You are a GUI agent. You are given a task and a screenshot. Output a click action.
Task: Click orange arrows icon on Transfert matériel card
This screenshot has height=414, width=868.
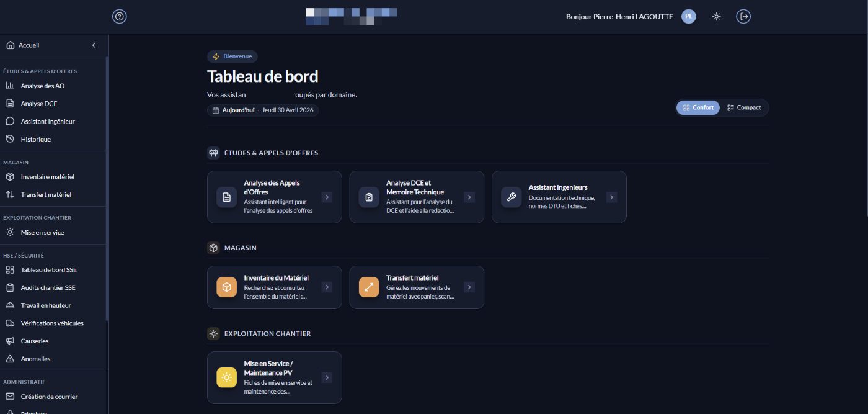(369, 287)
